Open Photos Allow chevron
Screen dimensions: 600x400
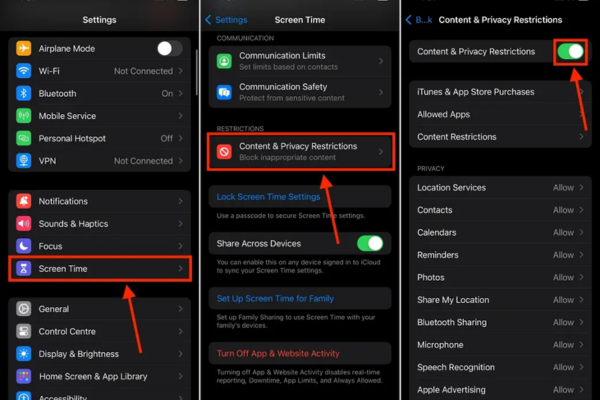[581, 277]
